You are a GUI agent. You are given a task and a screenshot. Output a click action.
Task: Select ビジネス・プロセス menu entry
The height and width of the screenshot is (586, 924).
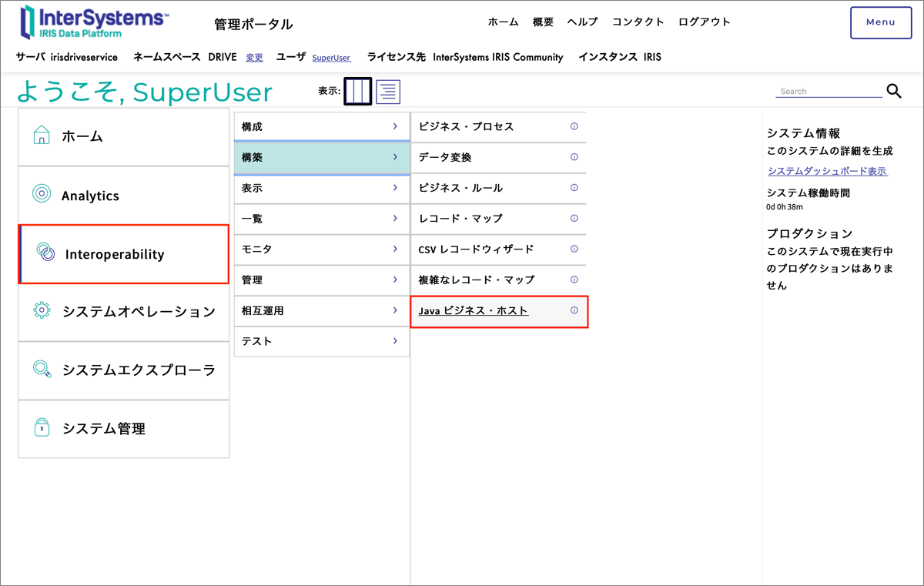pyautogui.click(x=466, y=126)
